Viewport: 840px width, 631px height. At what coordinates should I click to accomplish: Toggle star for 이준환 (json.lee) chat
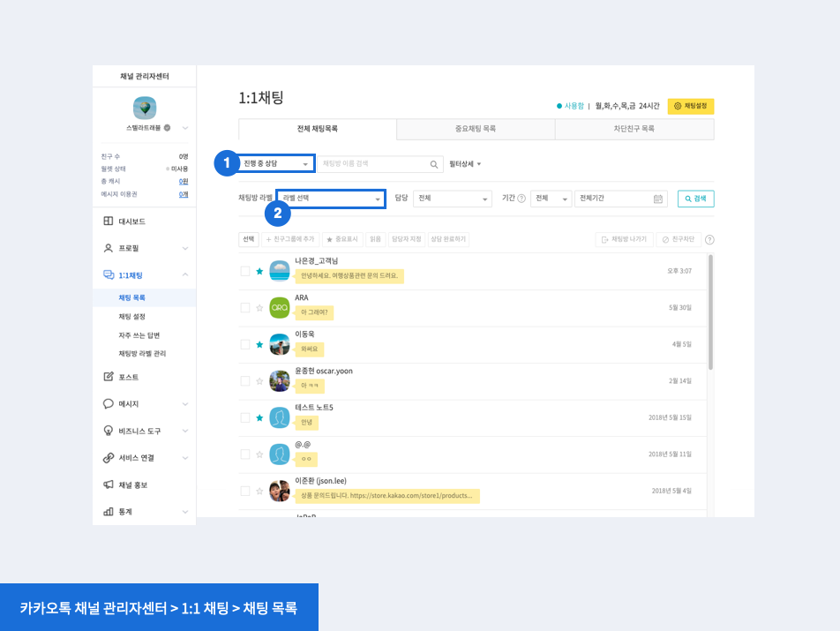(259, 491)
